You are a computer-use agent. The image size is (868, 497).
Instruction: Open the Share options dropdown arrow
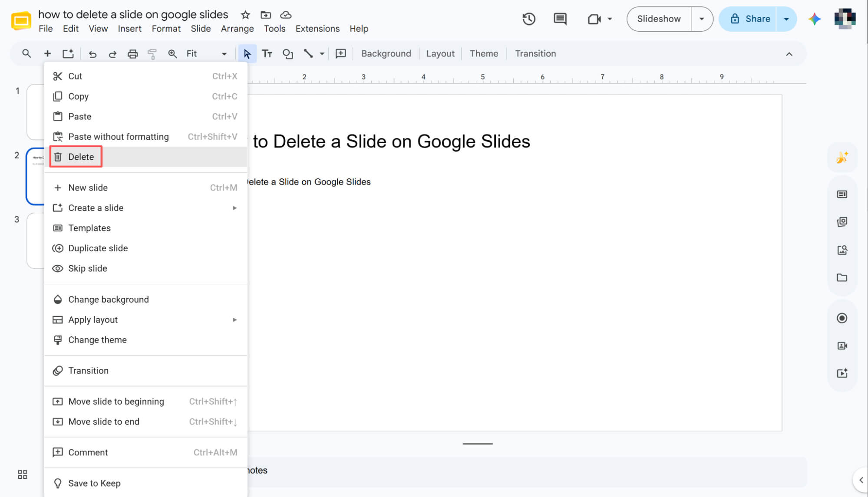(786, 19)
